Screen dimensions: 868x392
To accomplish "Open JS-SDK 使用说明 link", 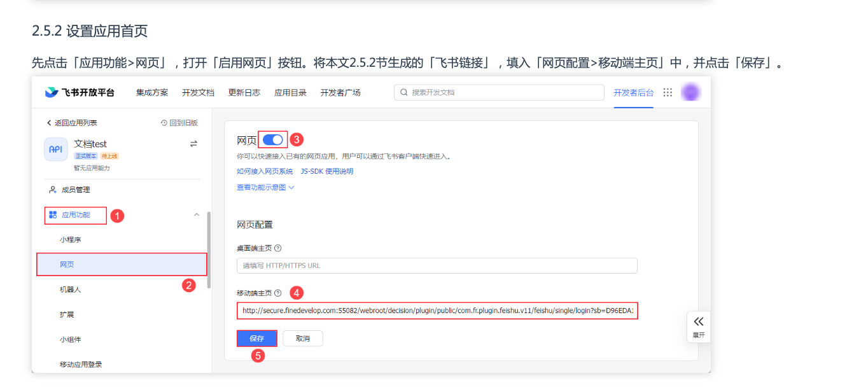I will (x=327, y=171).
